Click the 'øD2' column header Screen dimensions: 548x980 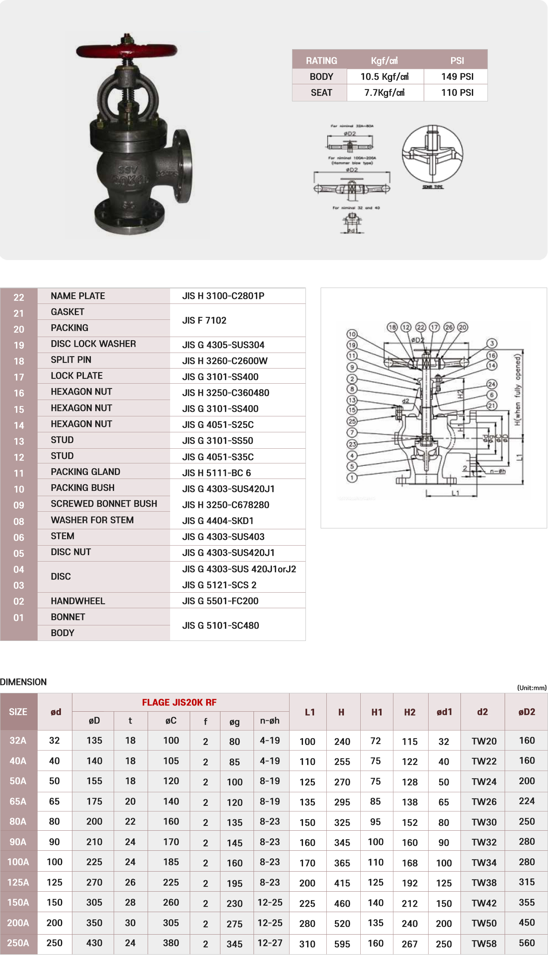point(527,712)
